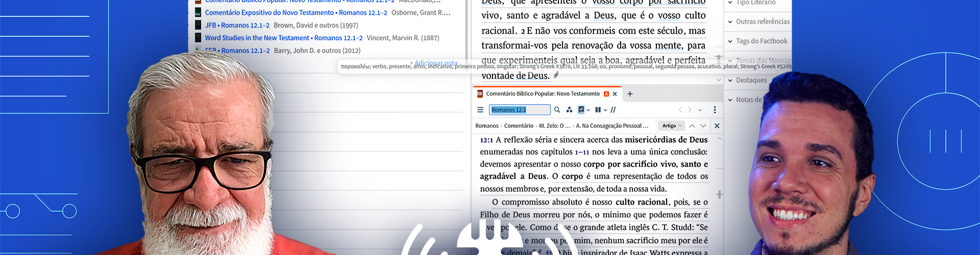Click the commentary panel book icon in tab
The image size is (980, 255).
[x=480, y=94]
